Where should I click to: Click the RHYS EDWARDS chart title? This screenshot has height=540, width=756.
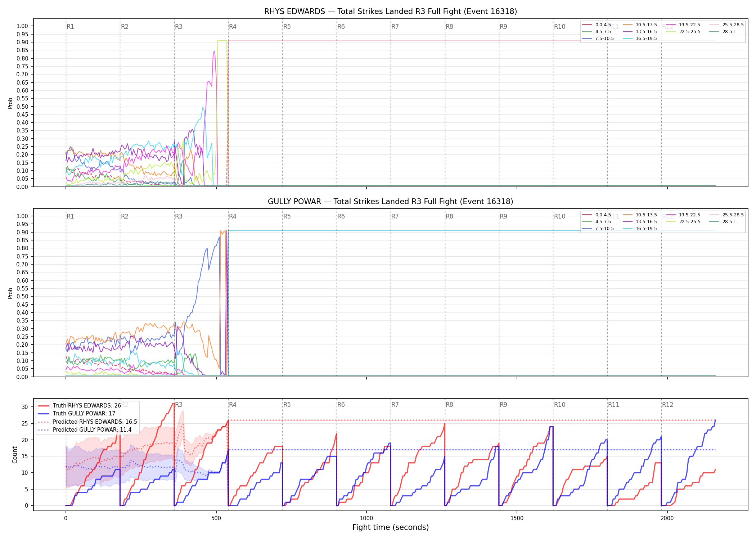tap(391, 12)
